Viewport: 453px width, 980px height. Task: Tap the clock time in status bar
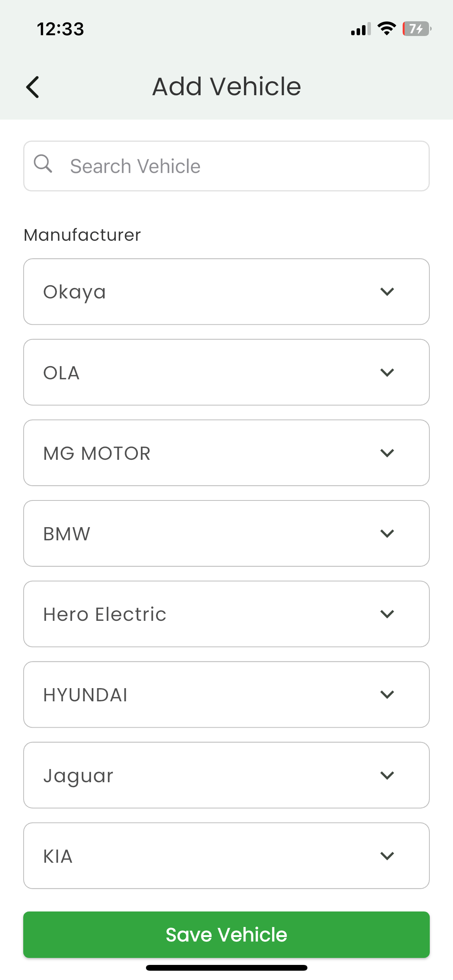(x=60, y=29)
